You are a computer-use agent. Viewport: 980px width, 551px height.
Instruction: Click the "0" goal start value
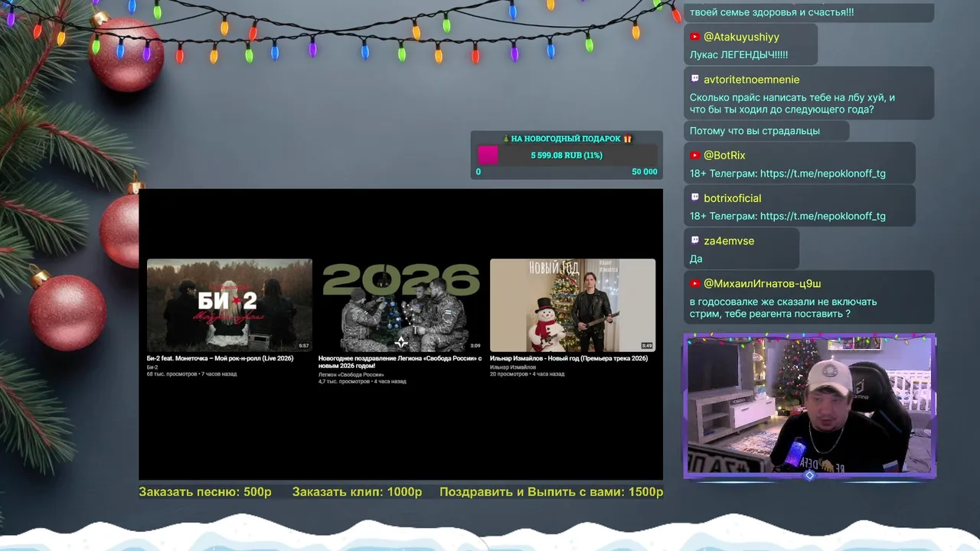(479, 171)
